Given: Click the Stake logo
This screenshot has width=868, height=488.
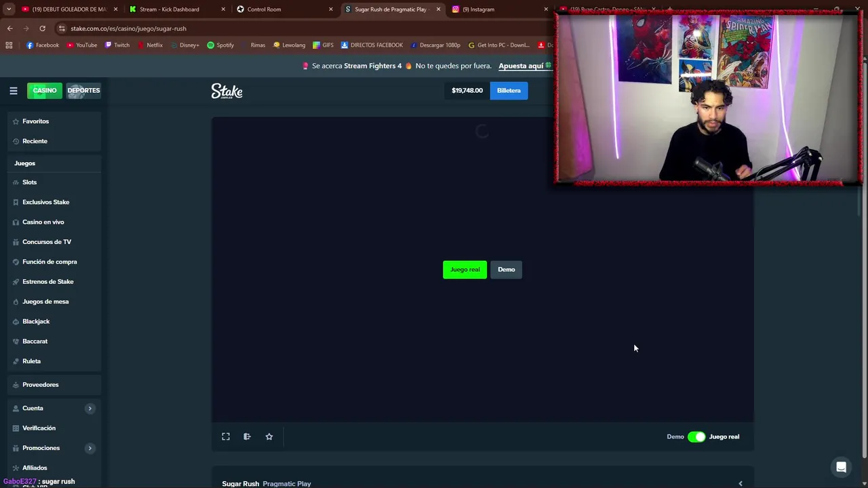Looking at the screenshot, I should pos(226,91).
